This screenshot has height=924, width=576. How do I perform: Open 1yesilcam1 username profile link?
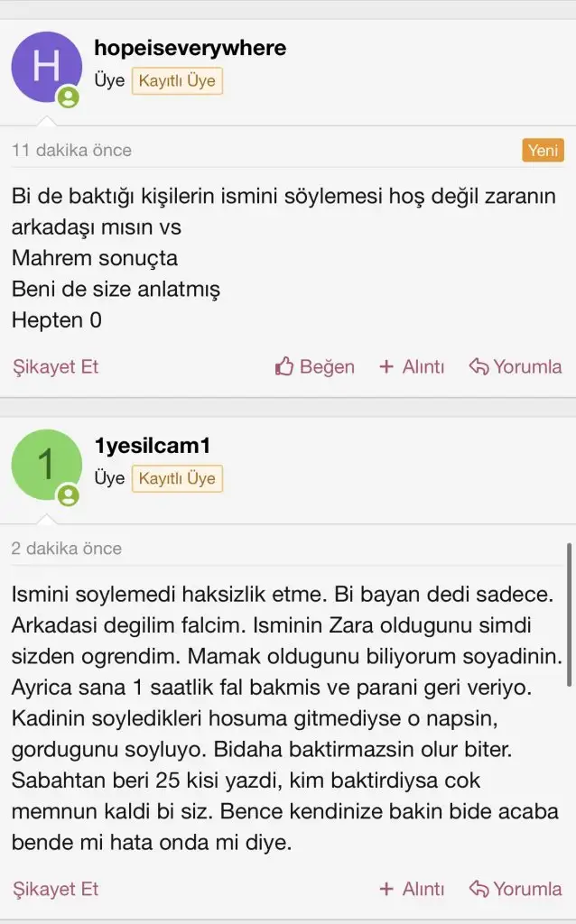(152, 447)
